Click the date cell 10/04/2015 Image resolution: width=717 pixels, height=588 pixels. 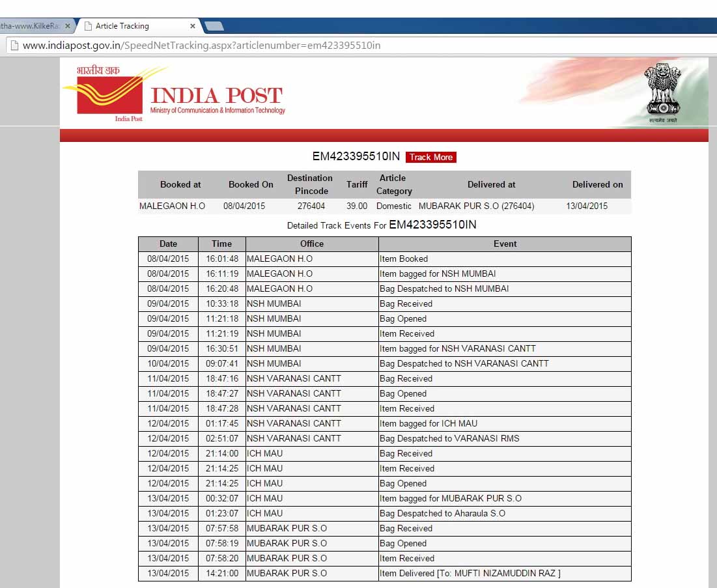[168, 363]
